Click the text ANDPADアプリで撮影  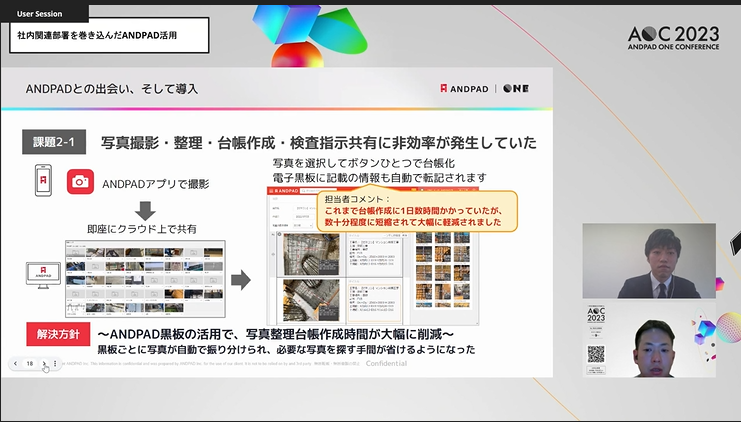pos(155,184)
